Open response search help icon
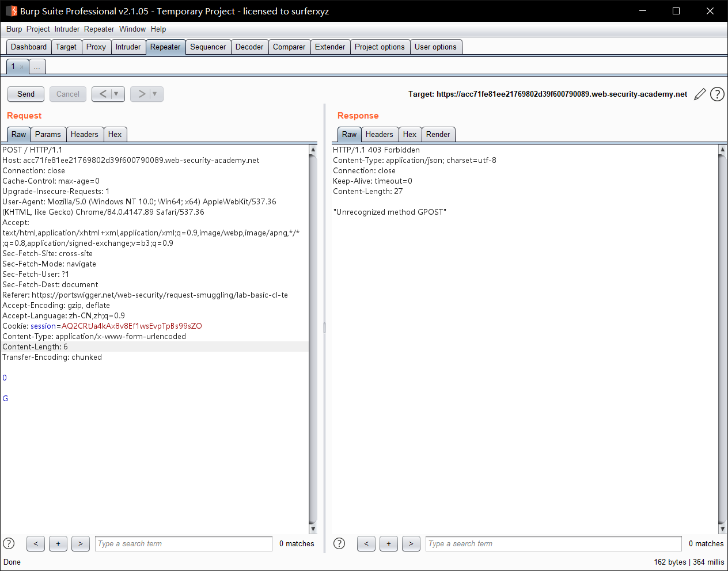This screenshot has height=571, width=728. 339,543
